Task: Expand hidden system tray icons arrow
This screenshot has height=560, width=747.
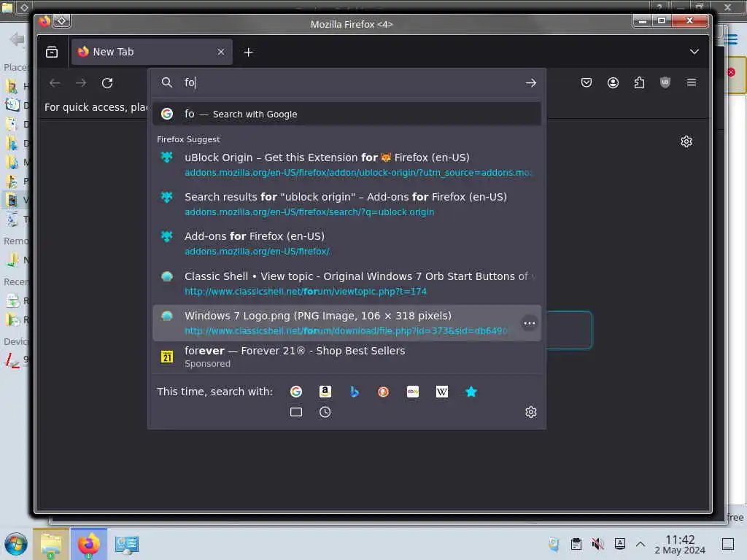Action: (x=640, y=544)
